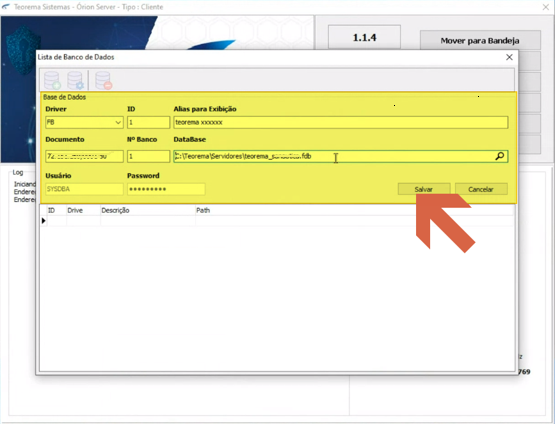Click the Salvar button
The height and width of the screenshot is (424, 555).
pyautogui.click(x=424, y=189)
